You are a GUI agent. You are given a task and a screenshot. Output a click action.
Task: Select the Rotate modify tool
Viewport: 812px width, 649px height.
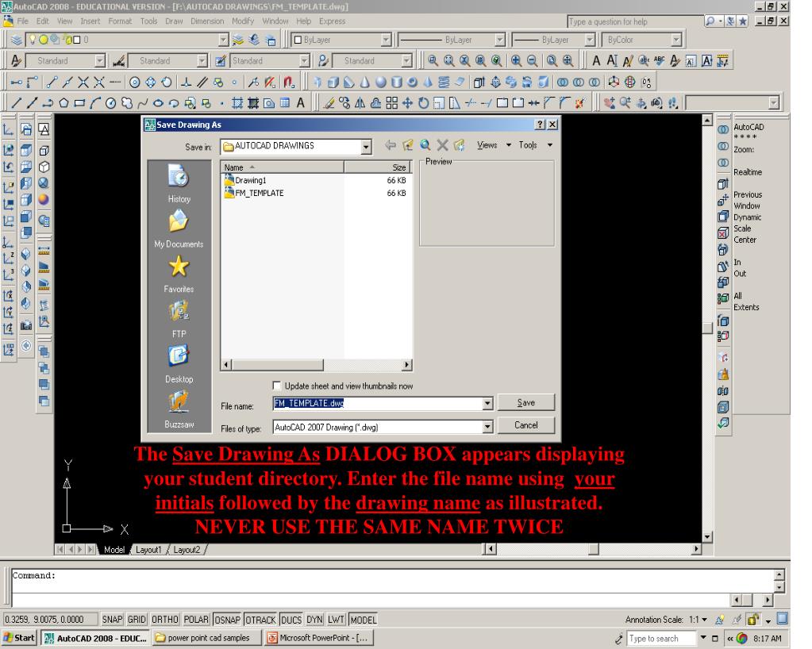click(423, 103)
